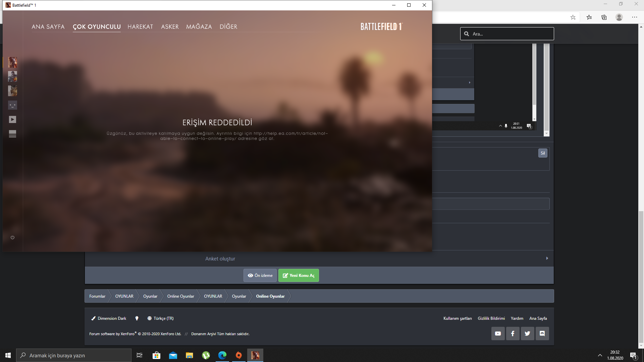Open the smiley face profile icon
Viewport: 644px width, 362px height.
(x=12, y=105)
